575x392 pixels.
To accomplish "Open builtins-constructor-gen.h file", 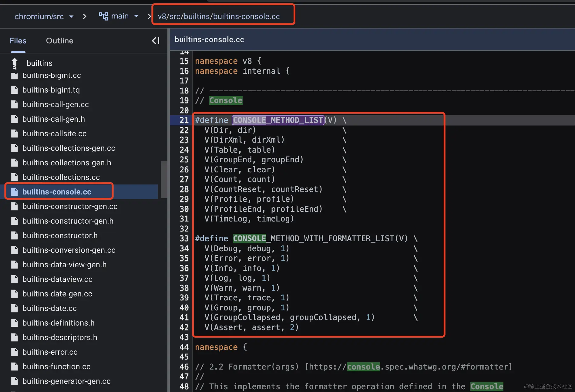I will 68,221.
